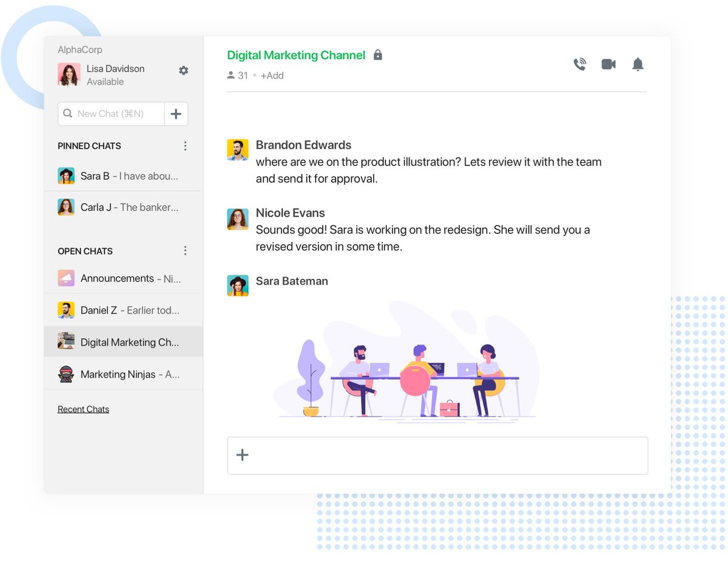728x570 pixels.
Task: Click the lock icon beside channel name
Action: click(x=378, y=55)
